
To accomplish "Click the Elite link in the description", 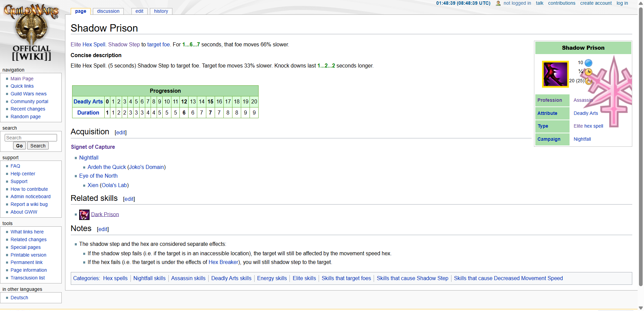I will click(x=76, y=45).
